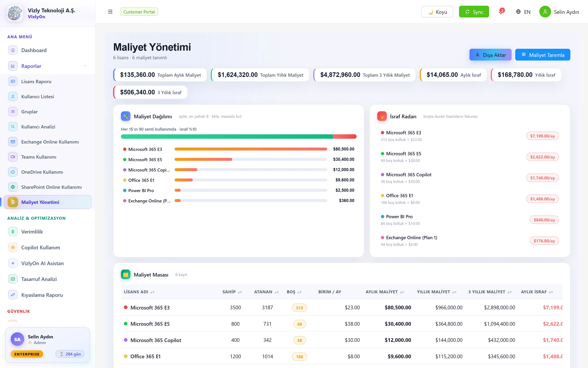The image size is (588, 368).
Task: Sort table by ATANAN column
Action: click(x=266, y=292)
